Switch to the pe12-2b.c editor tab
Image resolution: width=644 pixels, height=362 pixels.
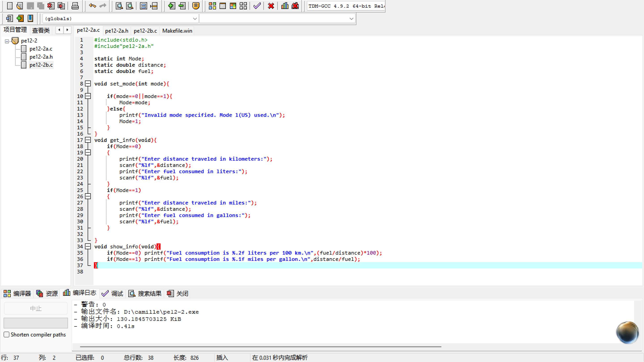(145, 31)
